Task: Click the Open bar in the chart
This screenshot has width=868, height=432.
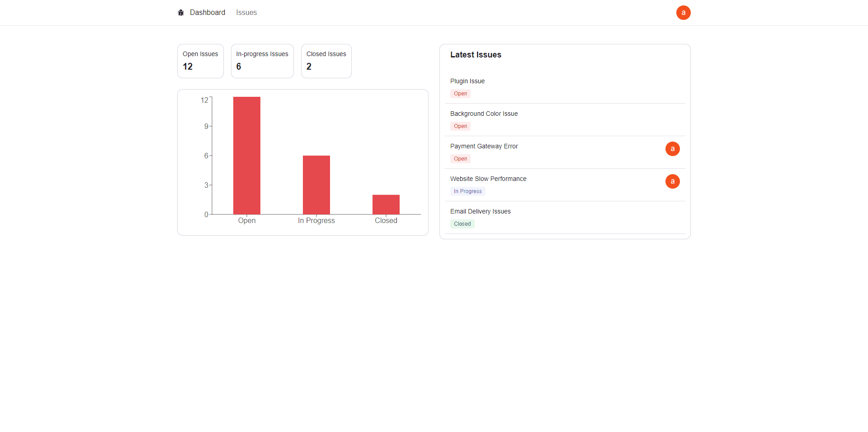Action: [x=246, y=156]
